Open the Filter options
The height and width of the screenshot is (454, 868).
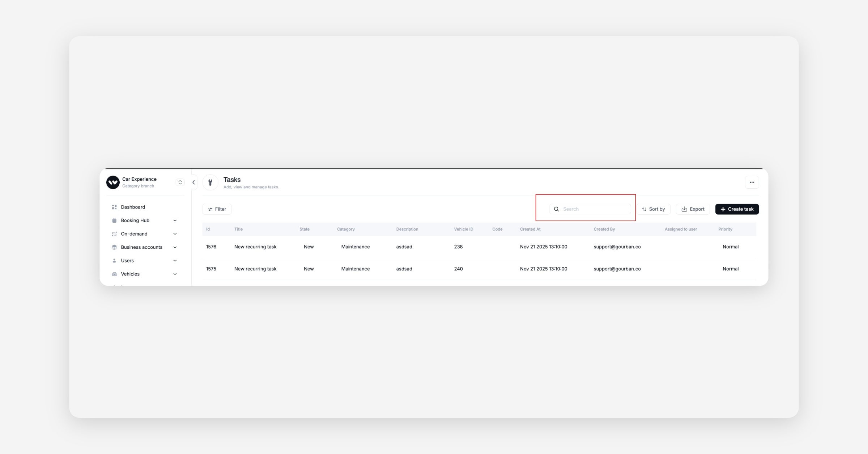tap(217, 209)
